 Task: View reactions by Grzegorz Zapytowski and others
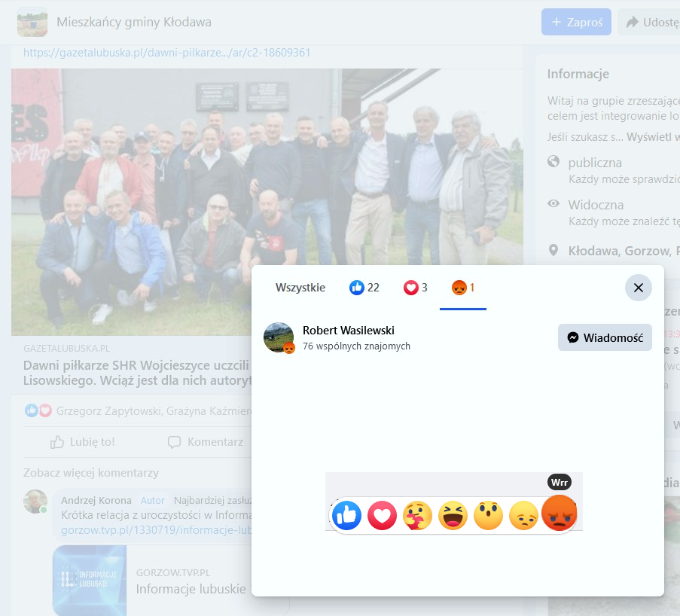pyautogui.click(x=154, y=411)
